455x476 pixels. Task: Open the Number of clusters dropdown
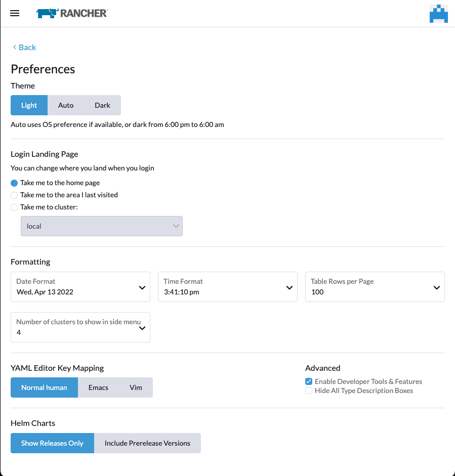80,327
